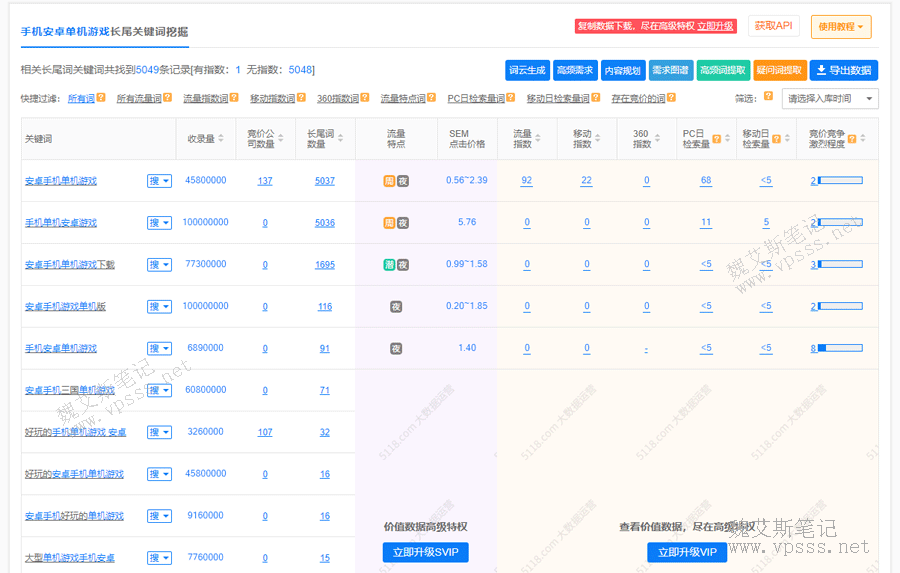Click competition bar in 安卓手机单机游戏下载 row
The image size is (900, 573).
[x=840, y=264]
